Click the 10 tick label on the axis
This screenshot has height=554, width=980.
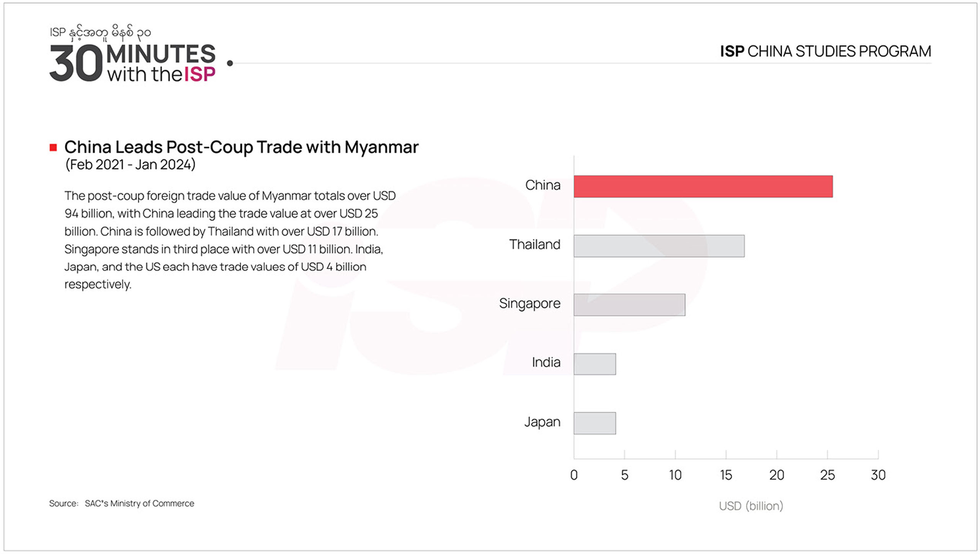click(675, 475)
